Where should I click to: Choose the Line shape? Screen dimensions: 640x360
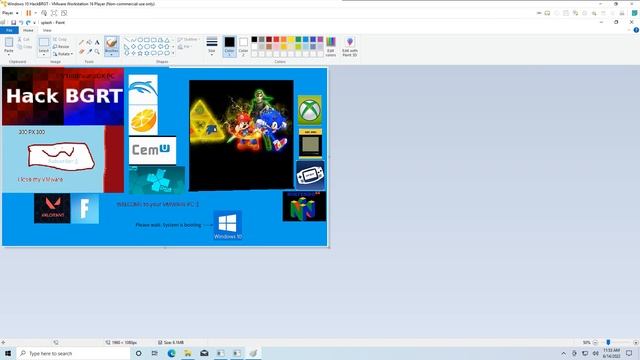(127, 40)
